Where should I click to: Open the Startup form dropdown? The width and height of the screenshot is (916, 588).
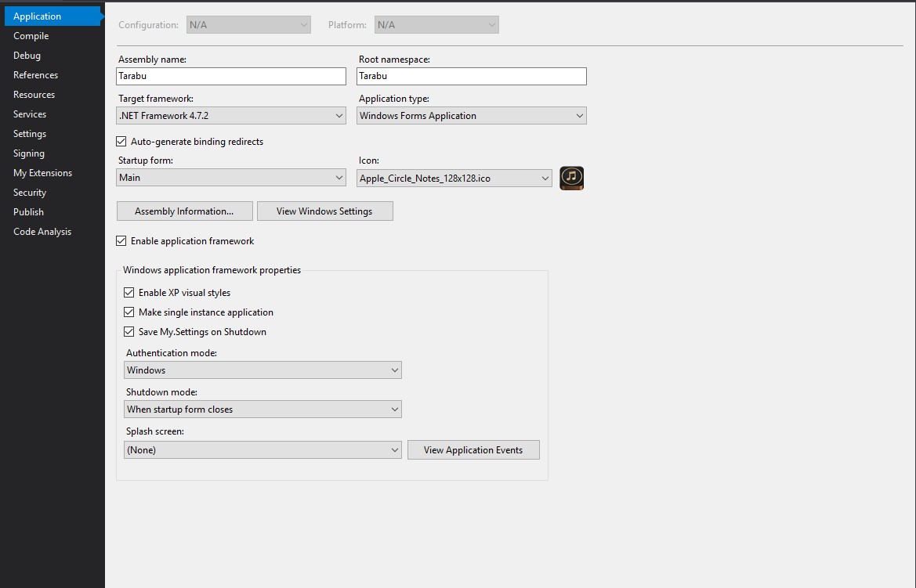[x=230, y=178]
